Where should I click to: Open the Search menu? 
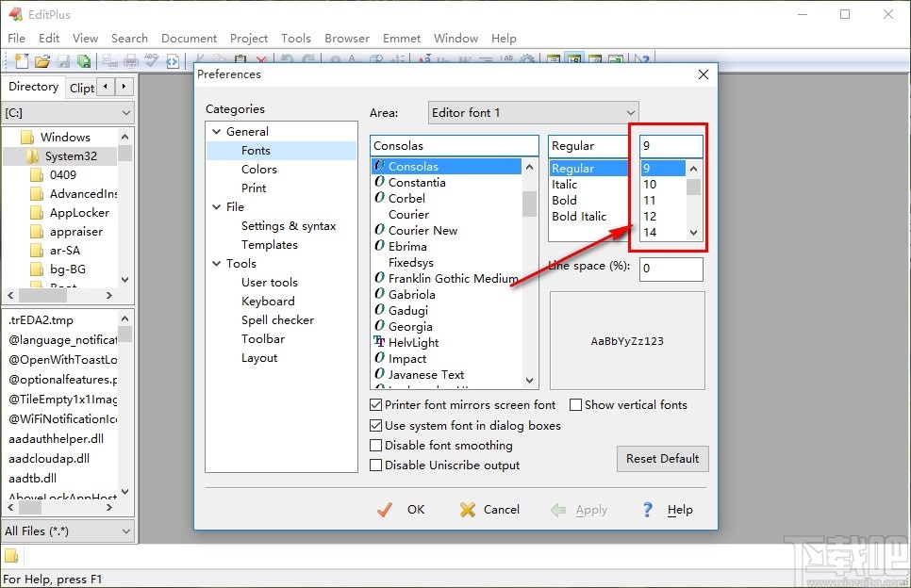click(x=129, y=39)
